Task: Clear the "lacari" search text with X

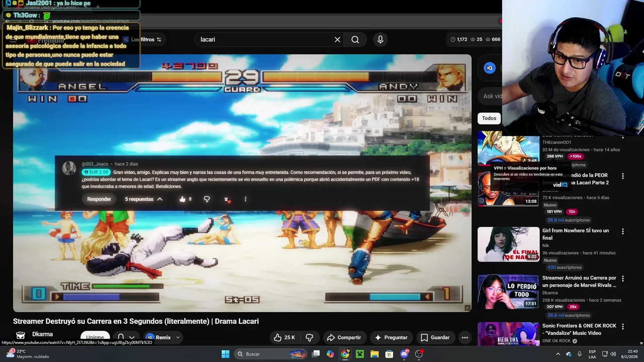Action: point(338,40)
